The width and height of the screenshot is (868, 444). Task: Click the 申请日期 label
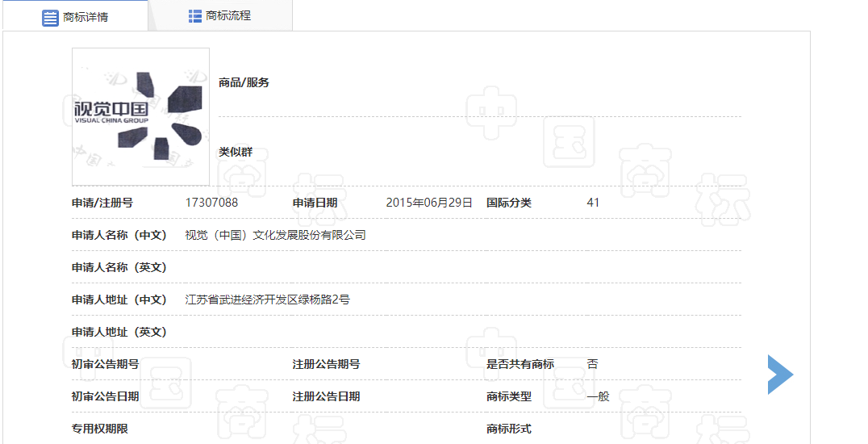click(315, 203)
